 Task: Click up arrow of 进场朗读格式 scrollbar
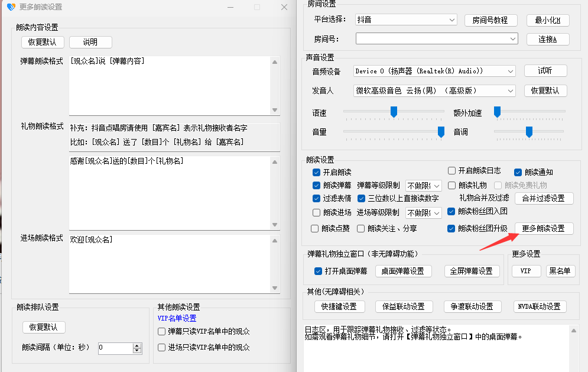coord(275,241)
